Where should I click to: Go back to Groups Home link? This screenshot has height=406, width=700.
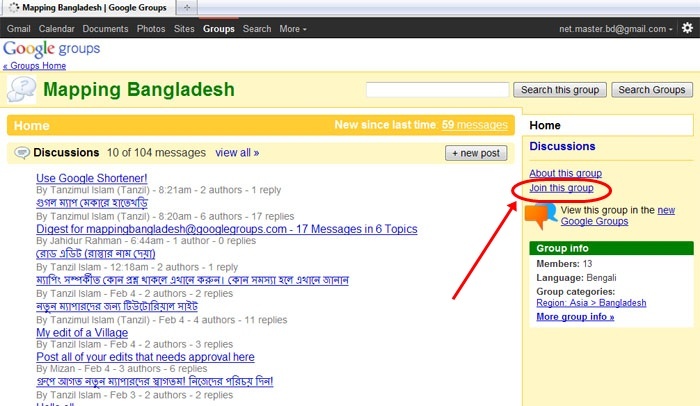34,66
